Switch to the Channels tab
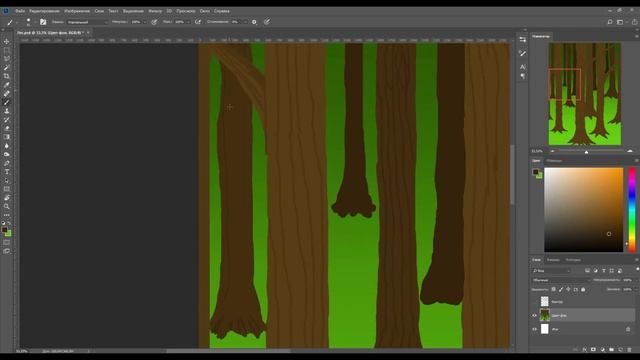 [553, 260]
